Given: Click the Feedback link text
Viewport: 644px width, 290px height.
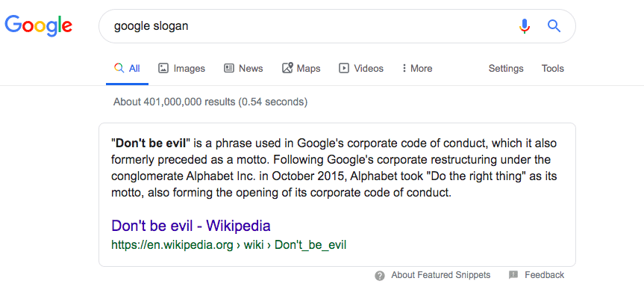Looking at the screenshot, I should (544, 275).
